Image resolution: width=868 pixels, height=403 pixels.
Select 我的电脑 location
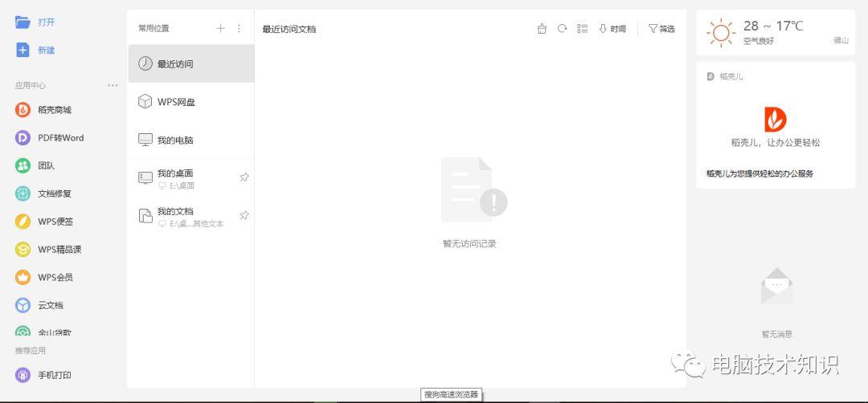coord(191,140)
